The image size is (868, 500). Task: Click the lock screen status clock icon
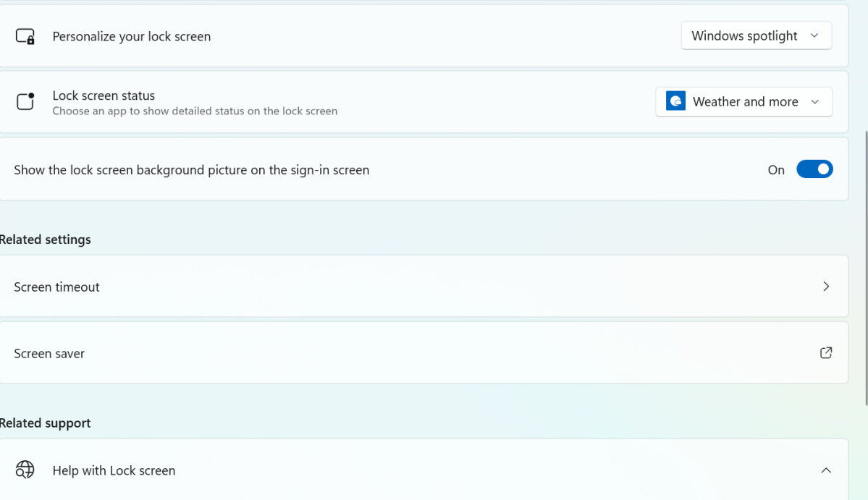tap(25, 101)
